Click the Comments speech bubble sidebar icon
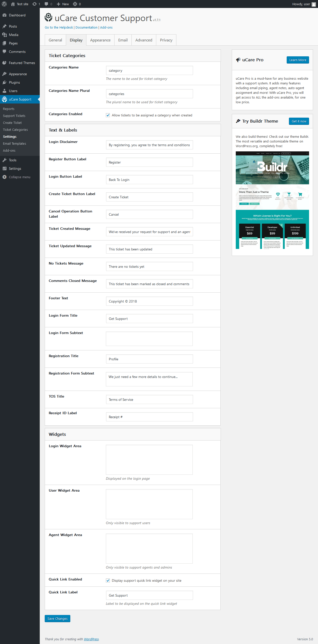 point(4,52)
